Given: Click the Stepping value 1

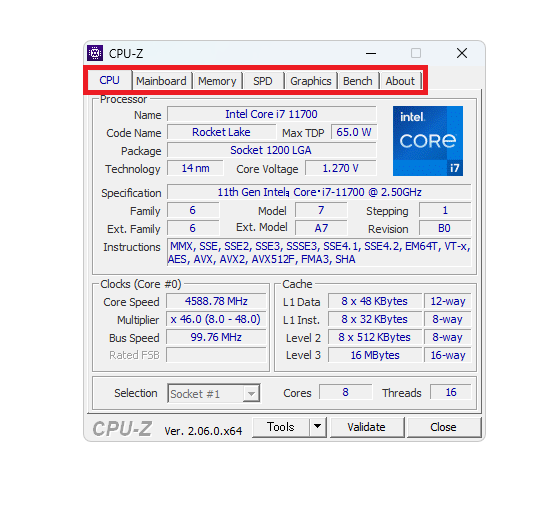Looking at the screenshot, I should [445, 210].
